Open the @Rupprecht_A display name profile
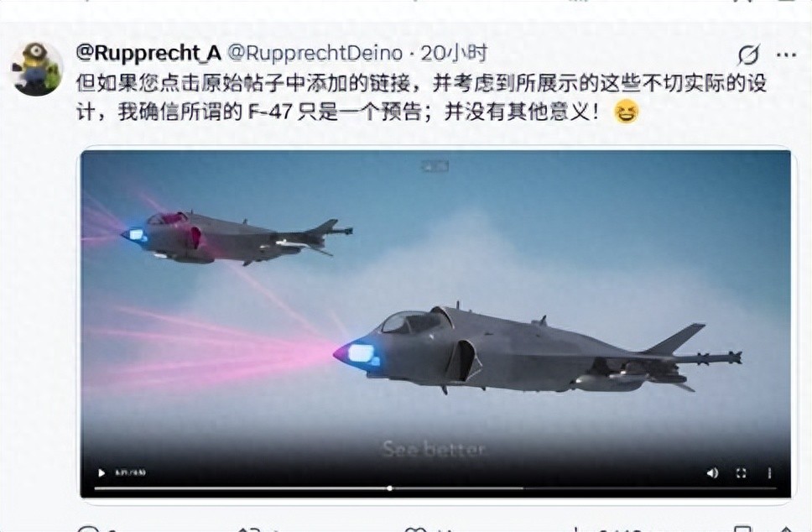This screenshot has width=812, height=532. (x=149, y=53)
